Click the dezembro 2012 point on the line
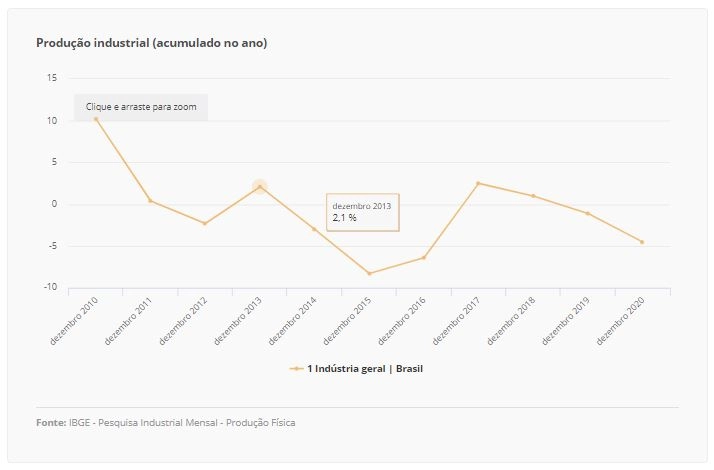This screenshot has width=714, height=470. [x=205, y=223]
